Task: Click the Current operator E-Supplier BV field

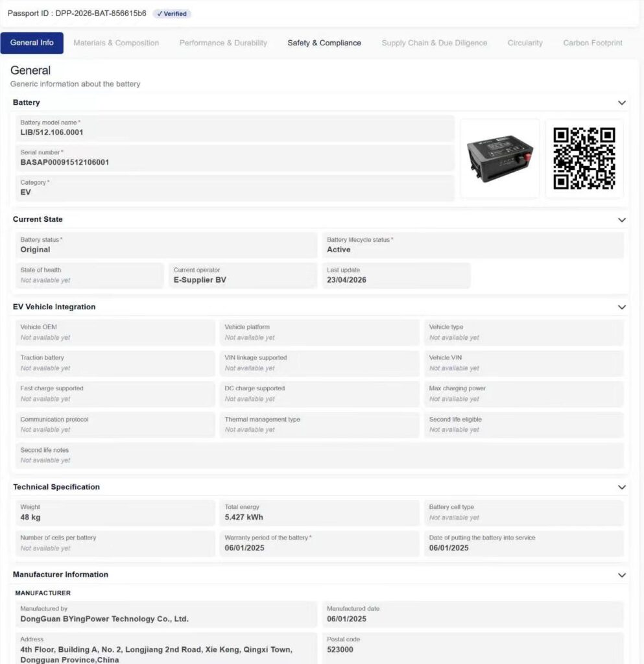Action: [243, 275]
